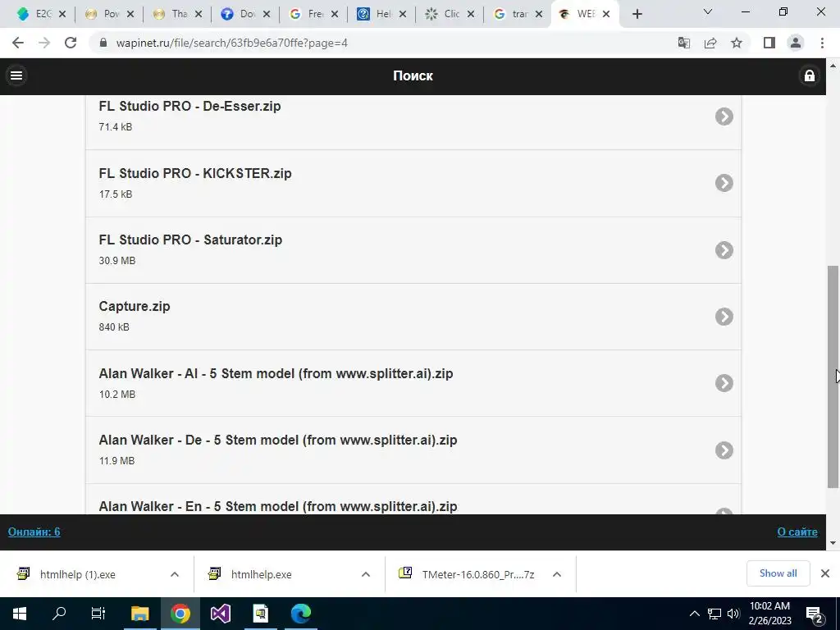Screen dimensions: 840x630
Task: Close the active WEB tab
Action: coord(606,15)
